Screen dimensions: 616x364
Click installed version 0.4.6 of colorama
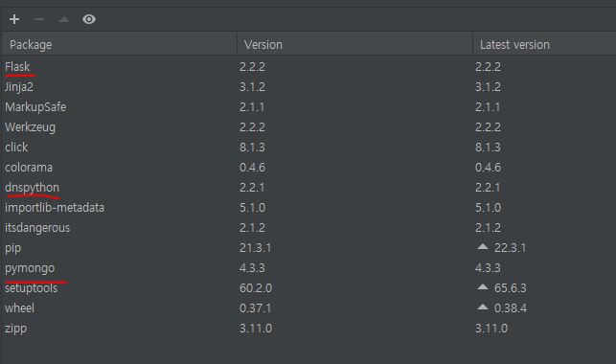(252, 168)
